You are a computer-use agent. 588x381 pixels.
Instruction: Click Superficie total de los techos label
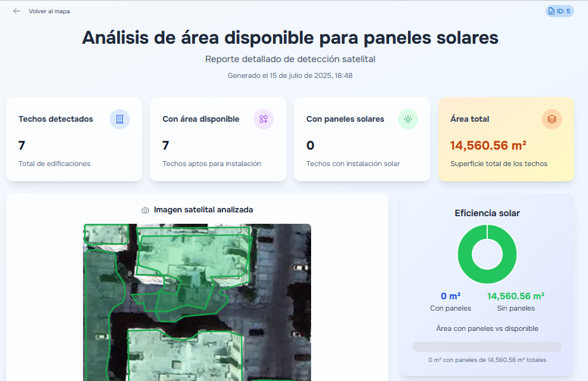click(x=499, y=164)
